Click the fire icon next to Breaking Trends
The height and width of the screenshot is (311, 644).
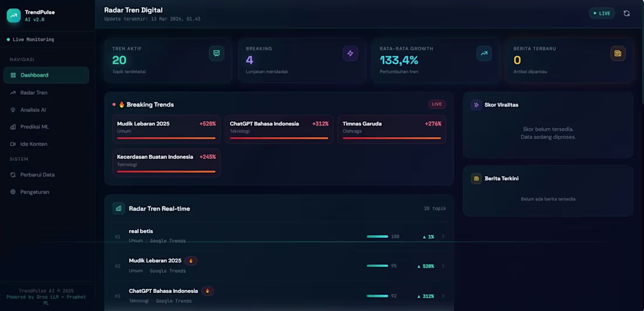(122, 105)
